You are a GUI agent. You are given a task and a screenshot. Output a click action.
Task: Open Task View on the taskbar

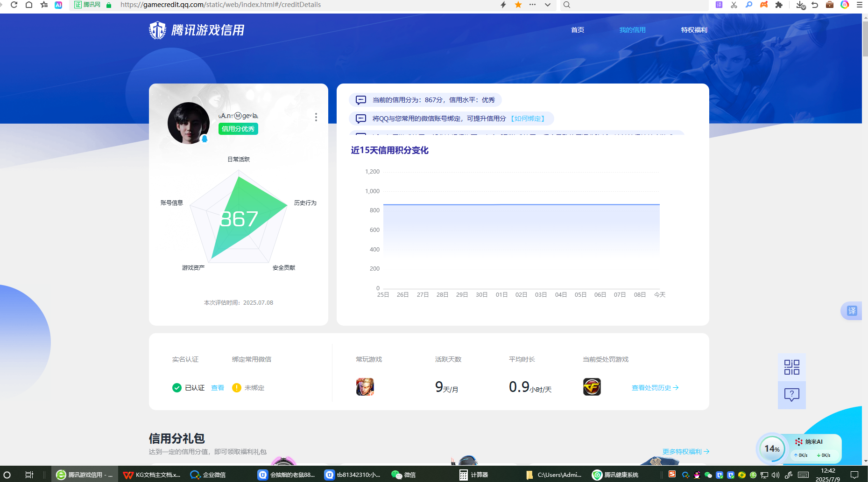point(29,475)
